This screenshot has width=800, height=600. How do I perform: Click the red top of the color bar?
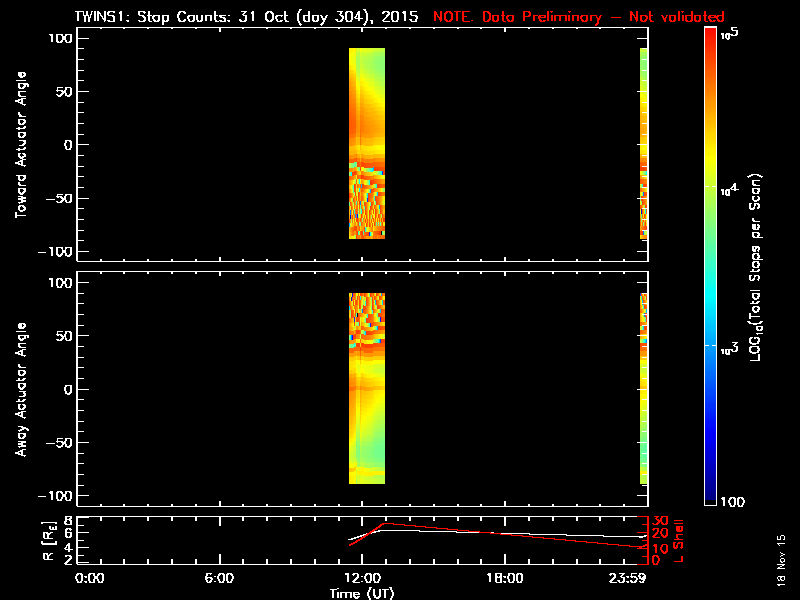(710, 40)
